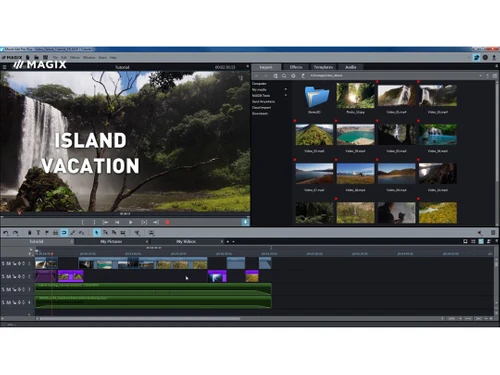This screenshot has height=375, width=500.
Task: Solo track 4
Action: 3,302
